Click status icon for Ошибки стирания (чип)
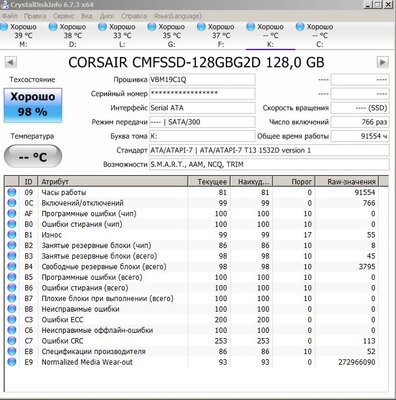The width and height of the screenshot is (396, 400). coord(12,224)
